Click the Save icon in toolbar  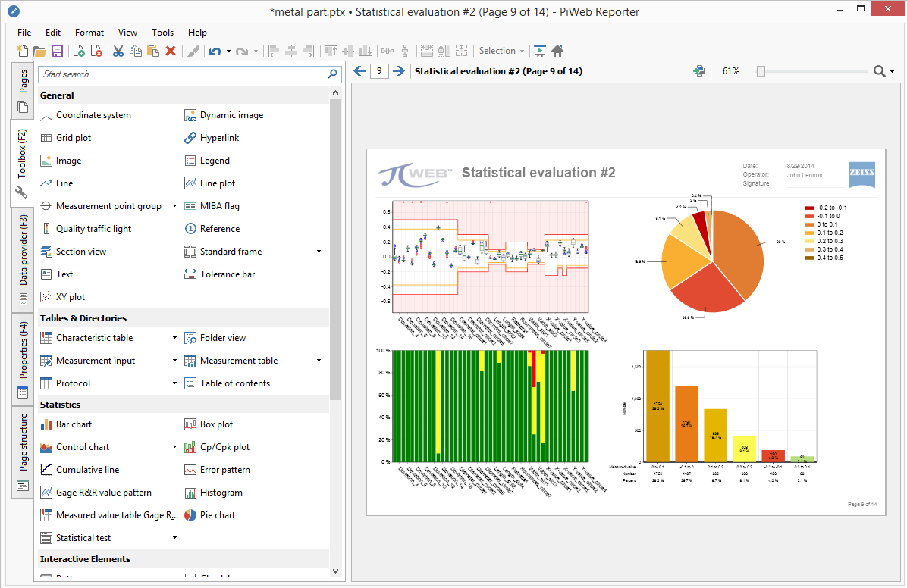pyautogui.click(x=58, y=51)
